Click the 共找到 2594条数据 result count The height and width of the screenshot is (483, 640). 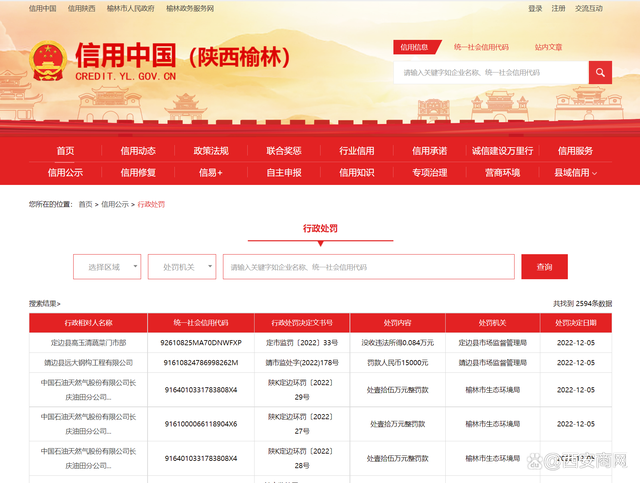click(x=582, y=303)
